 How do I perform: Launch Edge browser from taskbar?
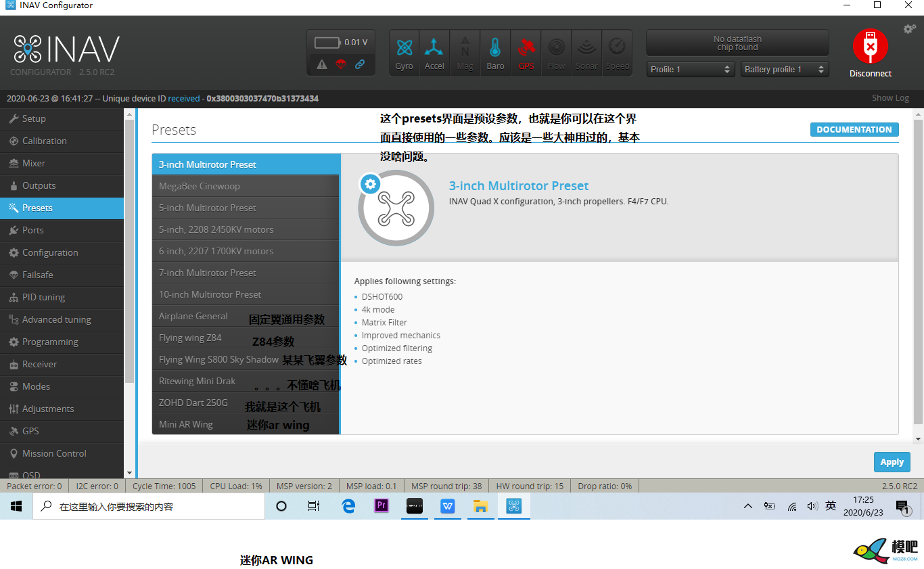tap(348, 506)
